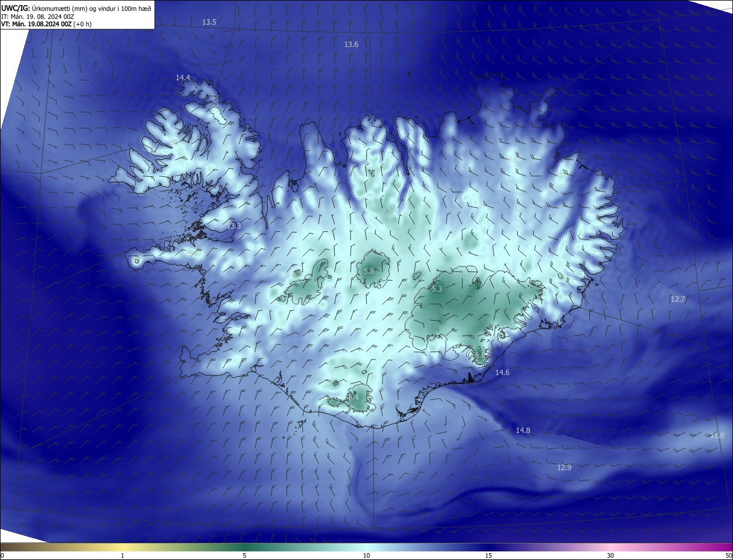Click the 50 tick on the color scale

[728, 556]
